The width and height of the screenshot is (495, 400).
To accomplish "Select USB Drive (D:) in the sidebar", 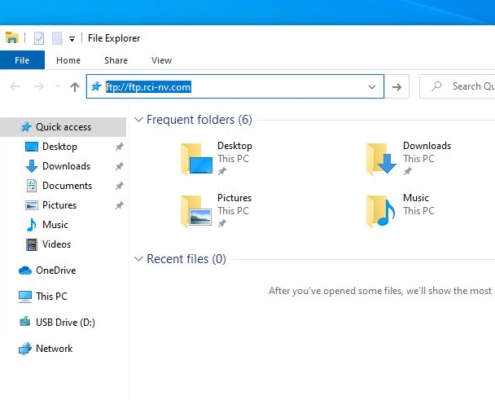I will [x=57, y=322].
